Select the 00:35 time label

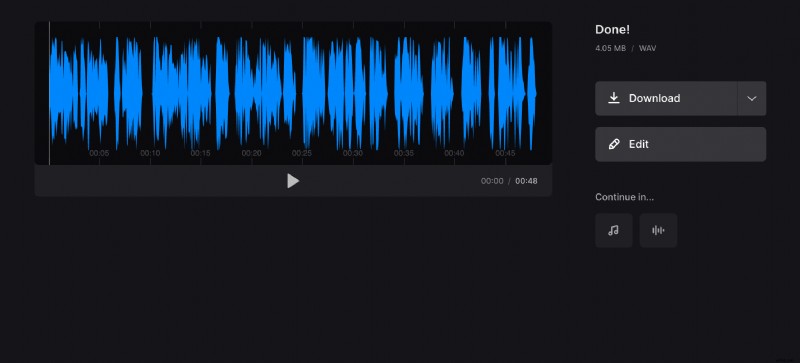pyautogui.click(x=404, y=153)
